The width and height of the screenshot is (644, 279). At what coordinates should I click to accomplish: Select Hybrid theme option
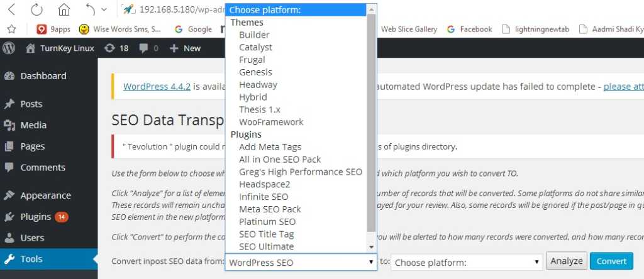tap(296, 97)
